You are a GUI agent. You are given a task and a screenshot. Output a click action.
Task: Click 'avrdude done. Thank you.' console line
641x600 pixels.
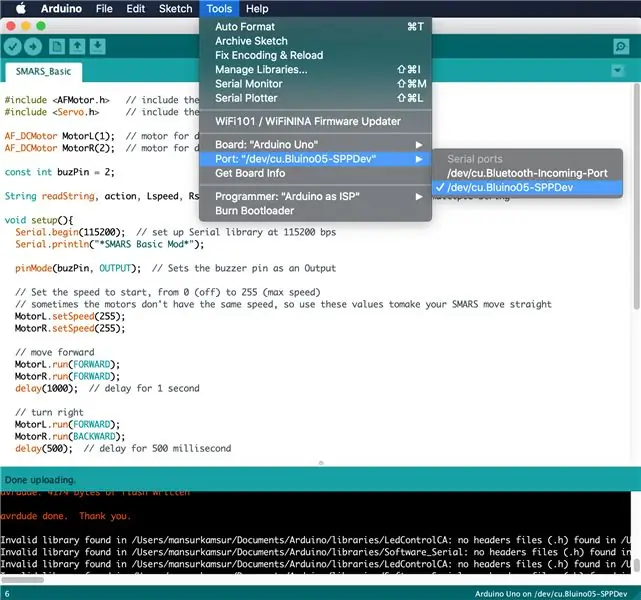pyautogui.click(x=65, y=516)
